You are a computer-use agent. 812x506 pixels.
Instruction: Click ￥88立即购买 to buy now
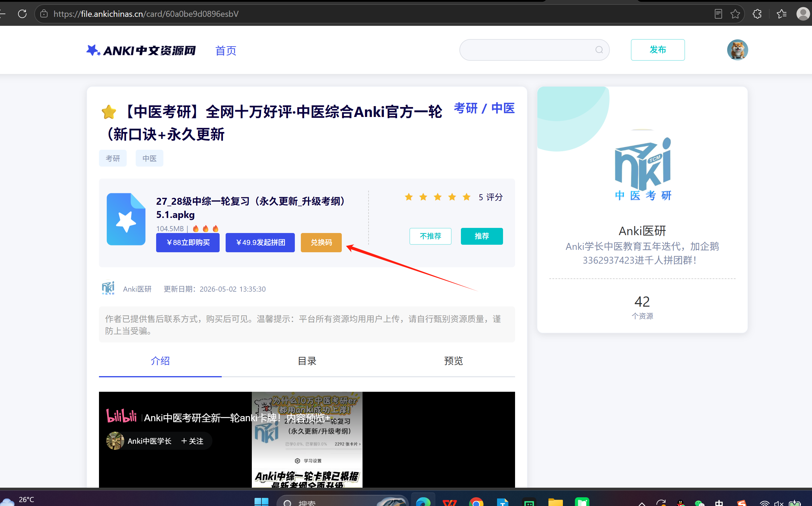[188, 242]
